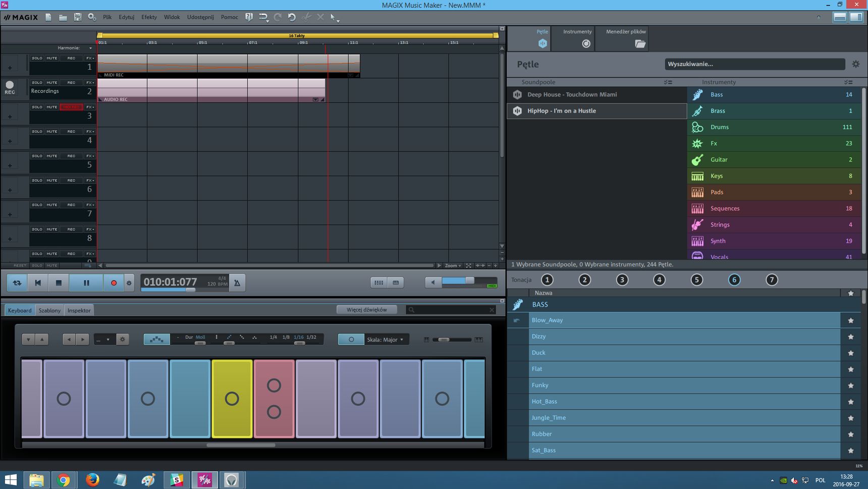Open the FX dropdown on track 4
Screen dimensions: 868x489
tap(90, 131)
